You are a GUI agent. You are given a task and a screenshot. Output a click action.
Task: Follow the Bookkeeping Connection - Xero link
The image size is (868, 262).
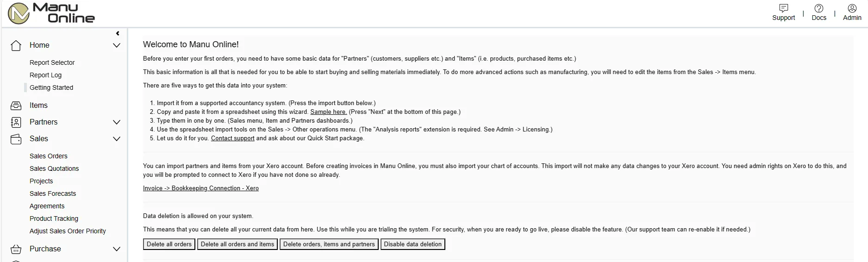[201, 188]
